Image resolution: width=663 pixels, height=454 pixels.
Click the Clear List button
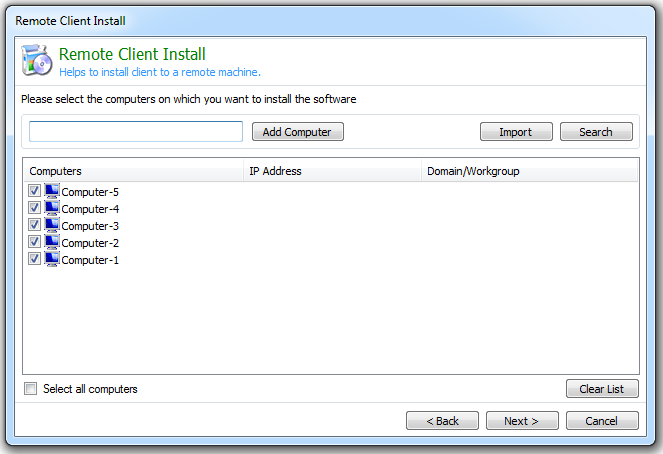(602, 389)
